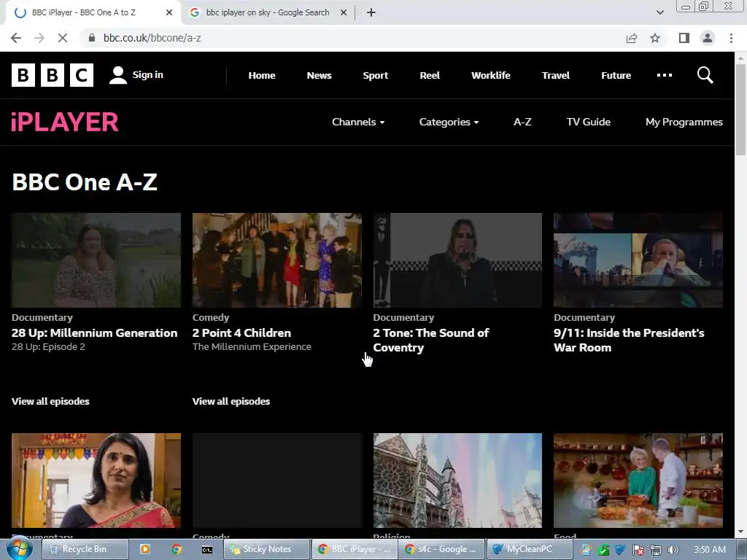The height and width of the screenshot is (560, 747).
Task: Click the 28 Up: Millennium Generation title
Action: point(94,332)
